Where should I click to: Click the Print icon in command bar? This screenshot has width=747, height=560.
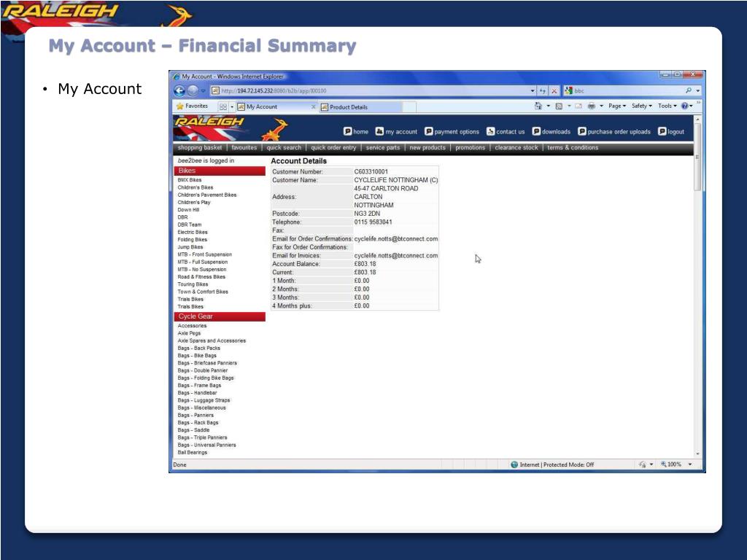[591, 106]
